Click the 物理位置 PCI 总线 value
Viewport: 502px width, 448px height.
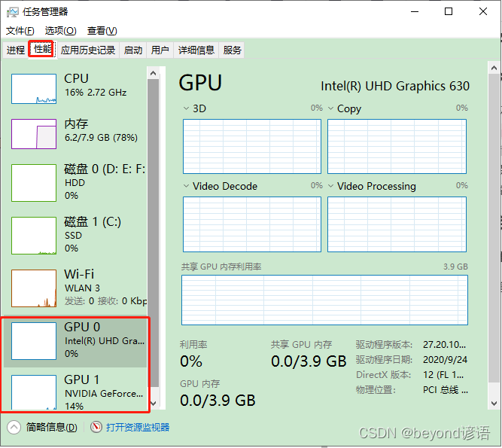446,390
